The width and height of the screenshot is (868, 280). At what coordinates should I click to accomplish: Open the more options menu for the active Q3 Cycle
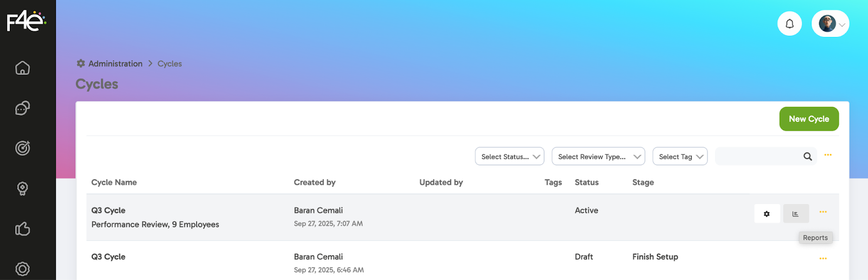[x=823, y=212]
